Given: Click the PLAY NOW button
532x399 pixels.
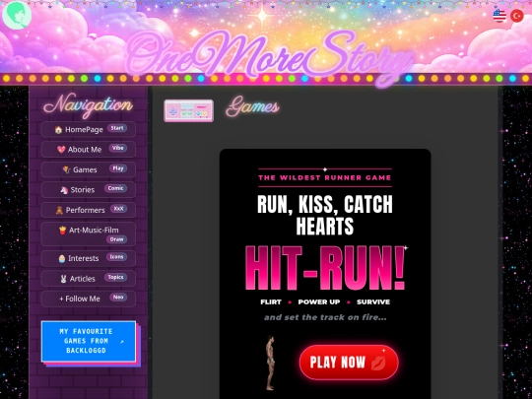Looking at the screenshot, I should (x=349, y=362).
